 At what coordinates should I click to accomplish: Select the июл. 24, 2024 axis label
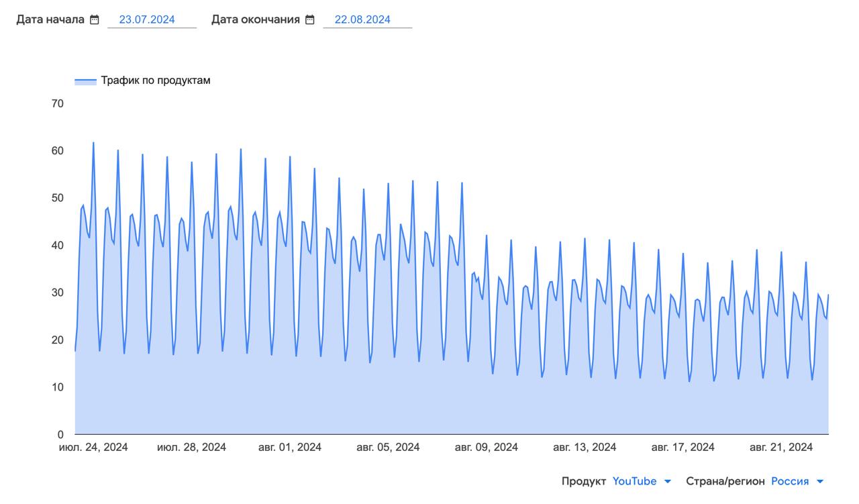click(93, 447)
